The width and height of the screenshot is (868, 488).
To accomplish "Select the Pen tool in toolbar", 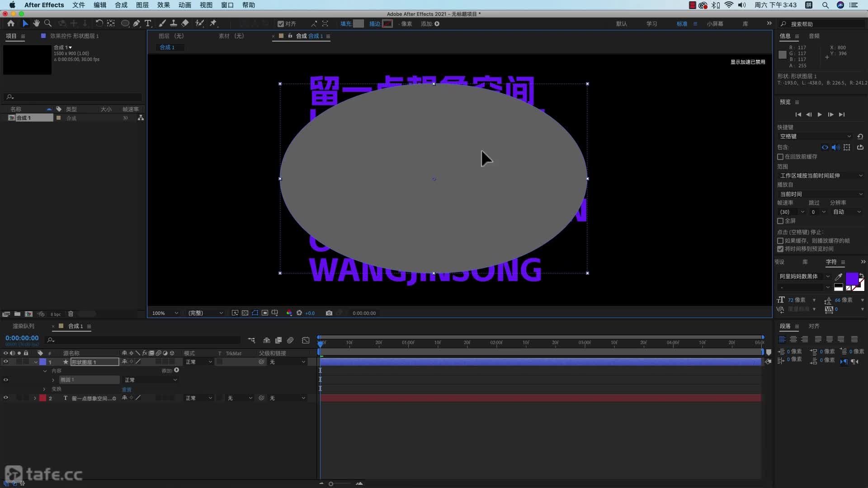I will [136, 23].
